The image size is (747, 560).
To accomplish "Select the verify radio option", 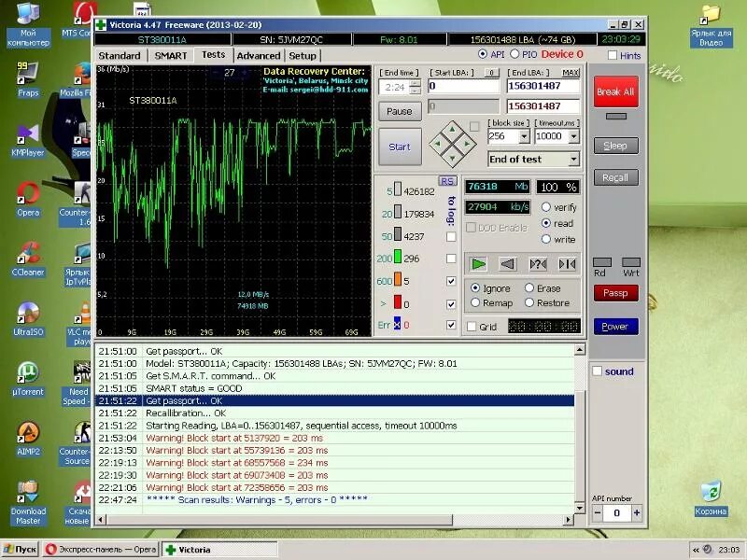I will point(546,207).
